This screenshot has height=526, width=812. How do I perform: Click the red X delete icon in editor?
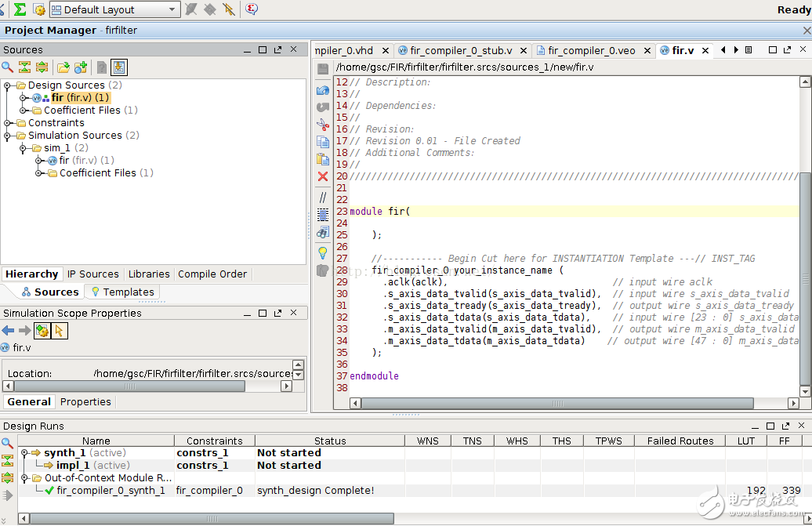pos(323,176)
